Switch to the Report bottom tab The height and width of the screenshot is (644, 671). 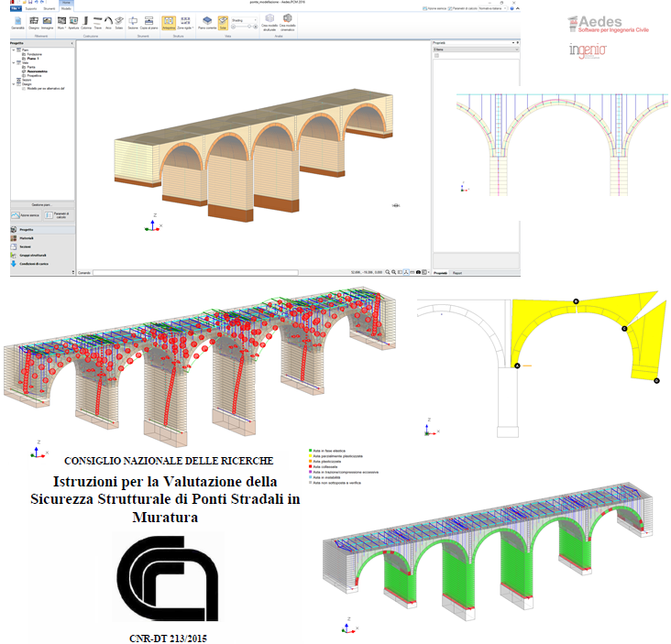click(457, 273)
